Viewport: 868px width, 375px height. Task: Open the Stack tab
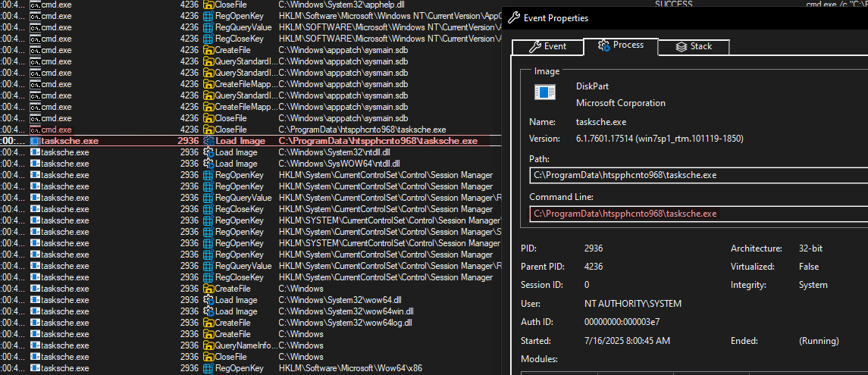coord(692,46)
